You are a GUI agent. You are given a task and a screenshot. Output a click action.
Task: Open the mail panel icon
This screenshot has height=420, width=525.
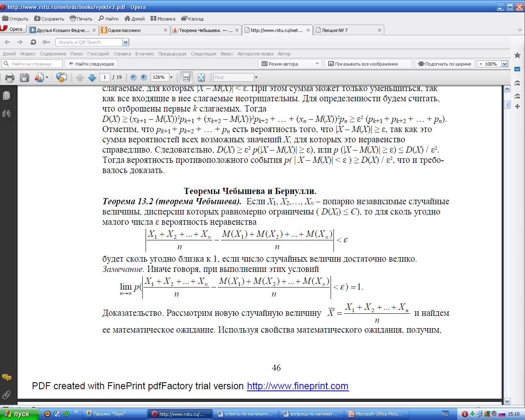click(517, 69)
